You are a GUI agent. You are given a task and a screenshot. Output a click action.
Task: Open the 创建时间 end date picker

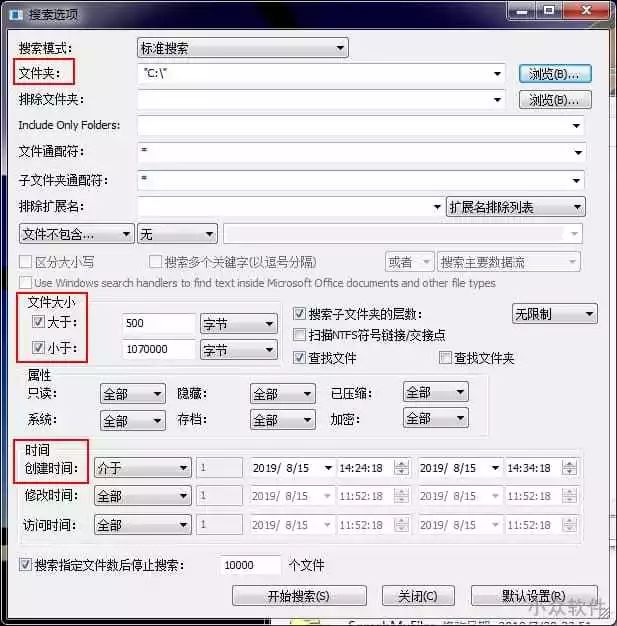[x=495, y=468]
